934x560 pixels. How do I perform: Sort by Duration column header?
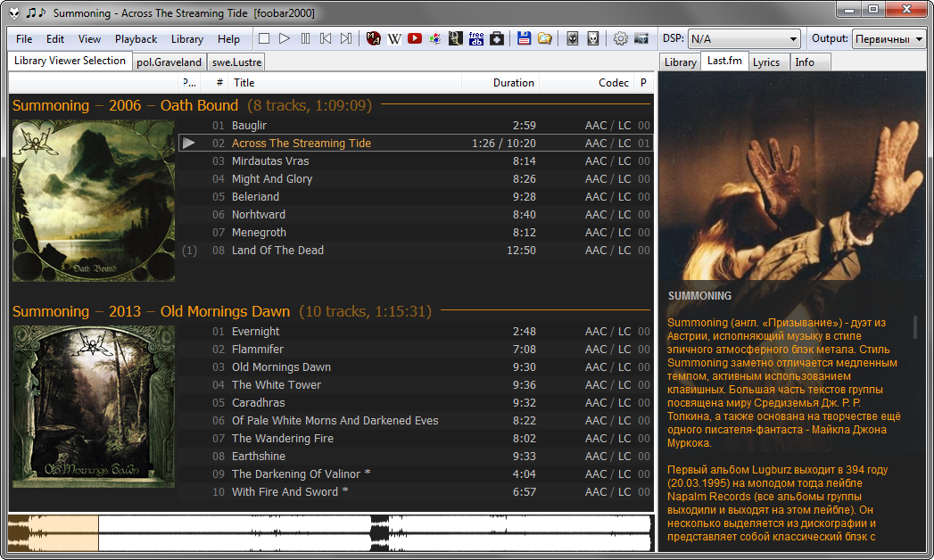click(x=500, y=83)
